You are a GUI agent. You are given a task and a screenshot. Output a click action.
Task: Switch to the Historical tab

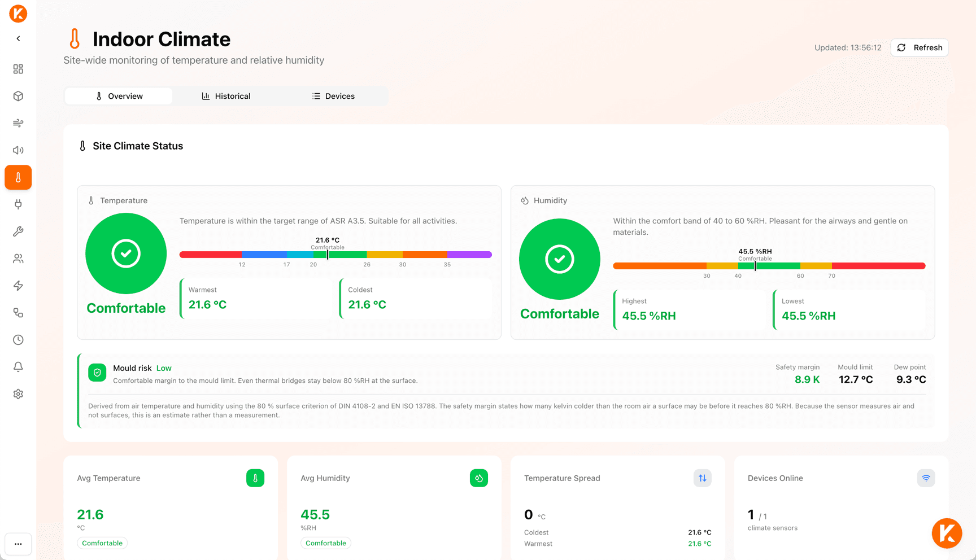pyautogui.click(x=226, y=96)
